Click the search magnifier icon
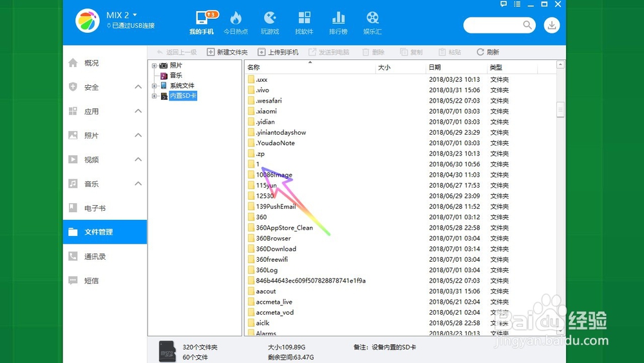Image resolution: width=644 pixels, height=363 pixels. click(527, 25)
